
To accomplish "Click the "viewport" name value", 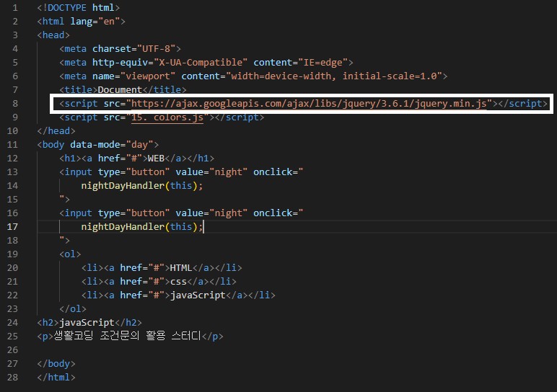I will click(148, 76).
